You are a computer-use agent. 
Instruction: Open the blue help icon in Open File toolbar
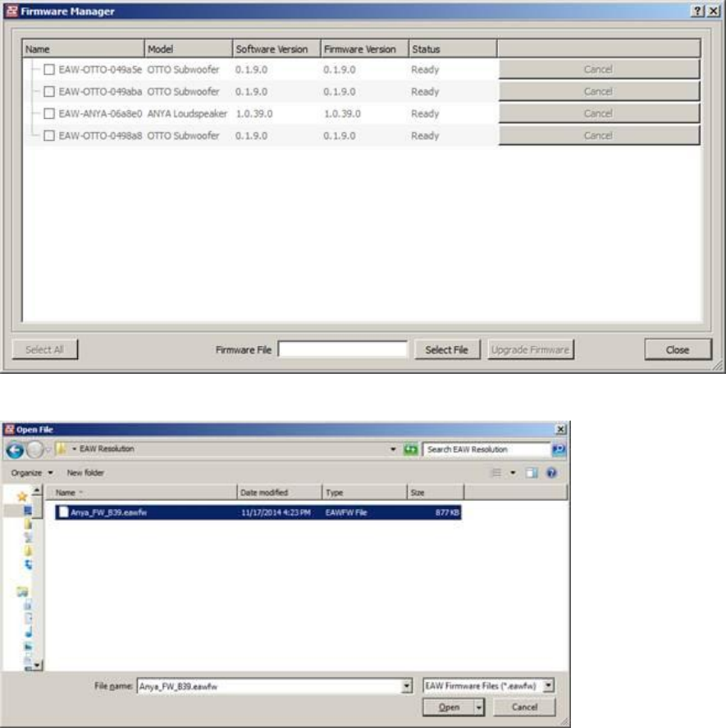[x=551, y=473]
